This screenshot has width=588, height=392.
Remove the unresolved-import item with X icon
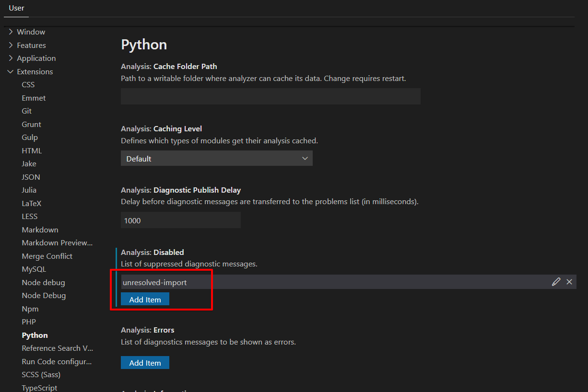point(569,282)
